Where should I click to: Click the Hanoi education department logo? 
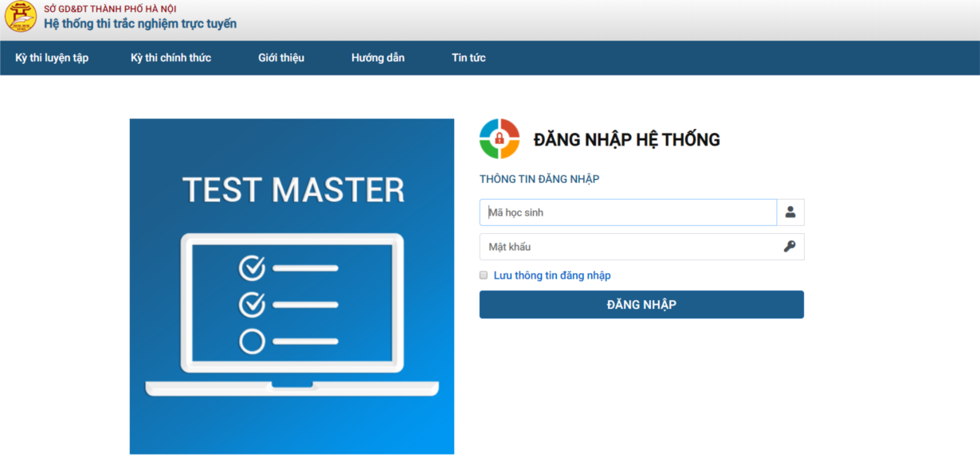21,17
